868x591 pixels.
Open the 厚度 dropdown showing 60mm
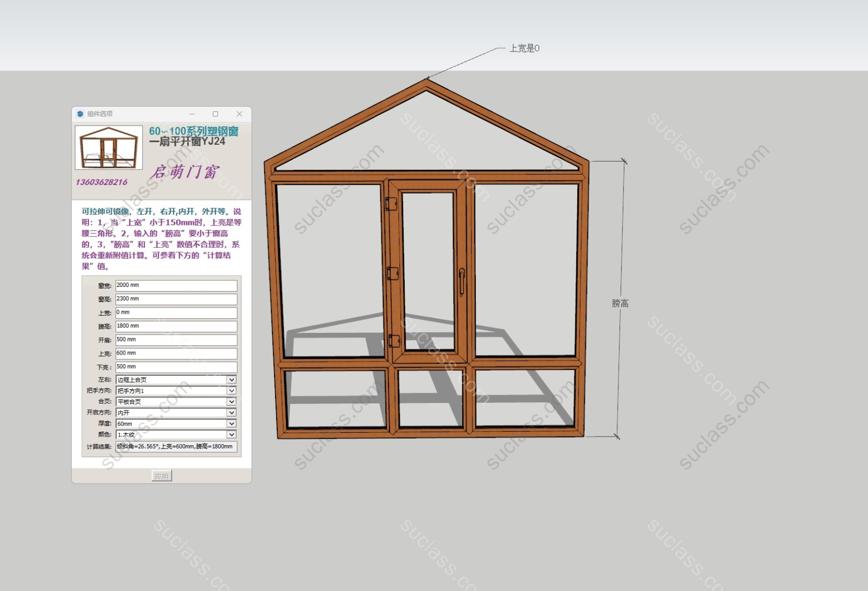176,423
